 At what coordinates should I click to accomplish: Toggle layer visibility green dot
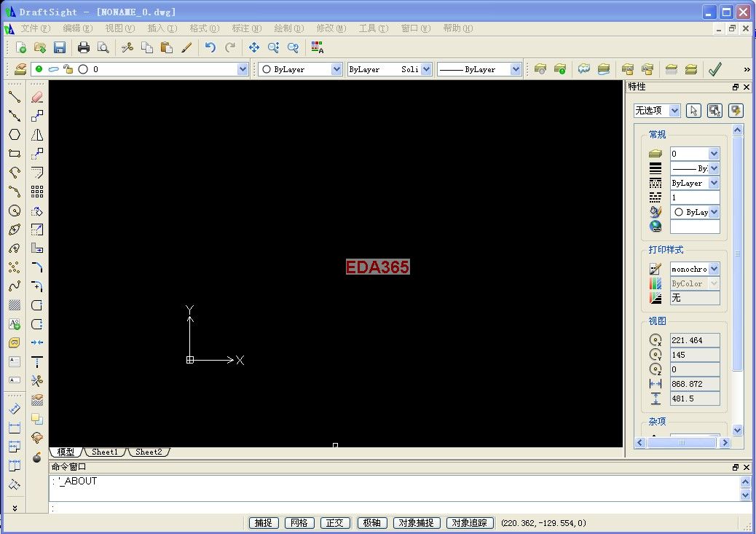click(x=39, y=69)
